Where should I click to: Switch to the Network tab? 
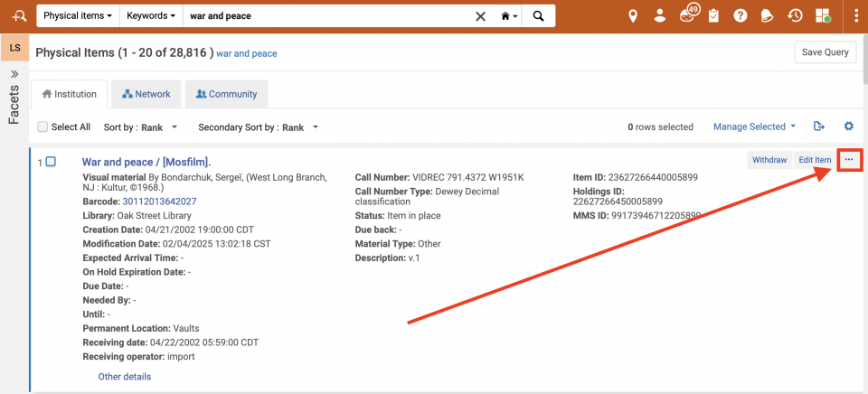point(146,94)
